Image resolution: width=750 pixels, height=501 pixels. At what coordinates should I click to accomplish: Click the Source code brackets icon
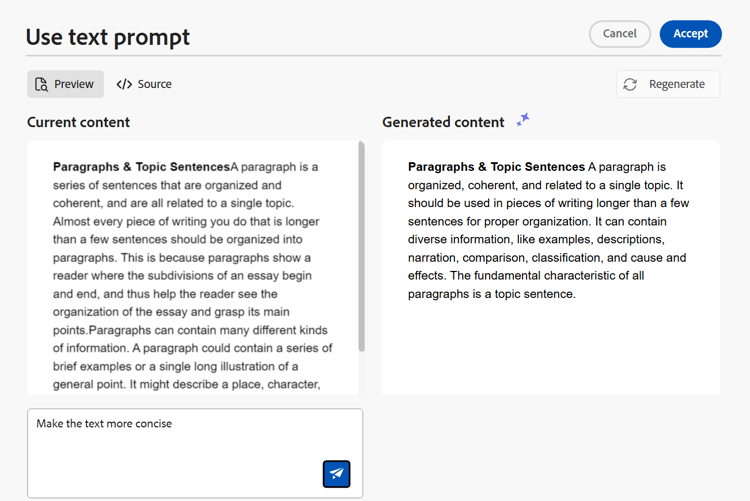pyautogui.click(x=124, y=85)
